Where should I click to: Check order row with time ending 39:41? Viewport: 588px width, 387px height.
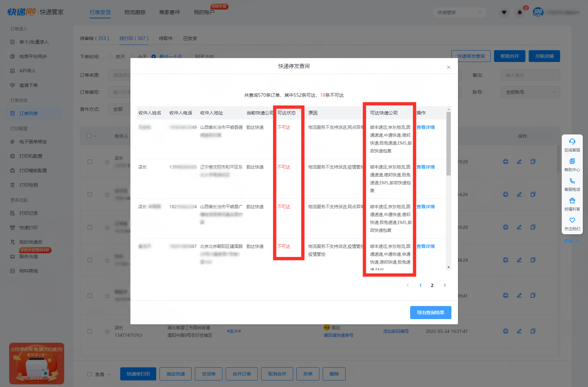pyautogui.click(x=90, y=296)
